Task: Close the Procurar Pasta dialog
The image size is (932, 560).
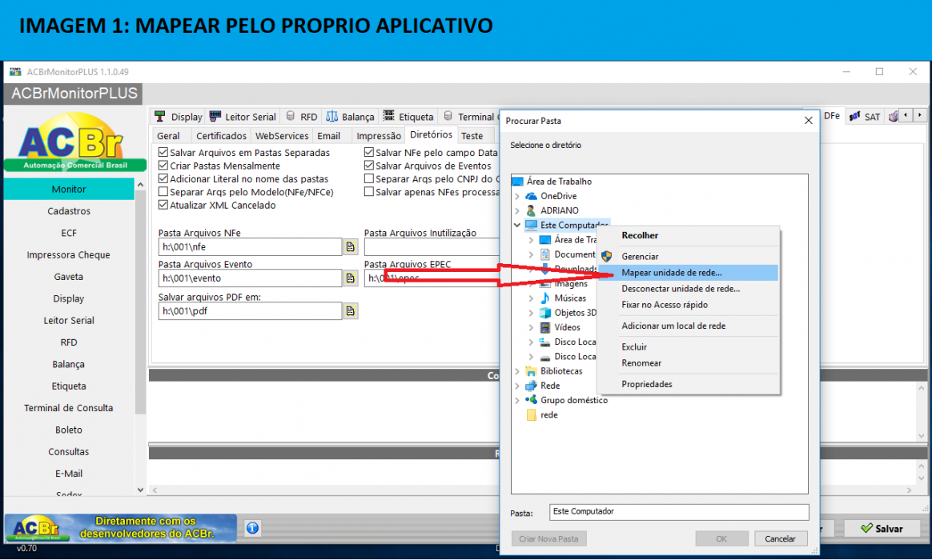Action: (x=809, y=121)
